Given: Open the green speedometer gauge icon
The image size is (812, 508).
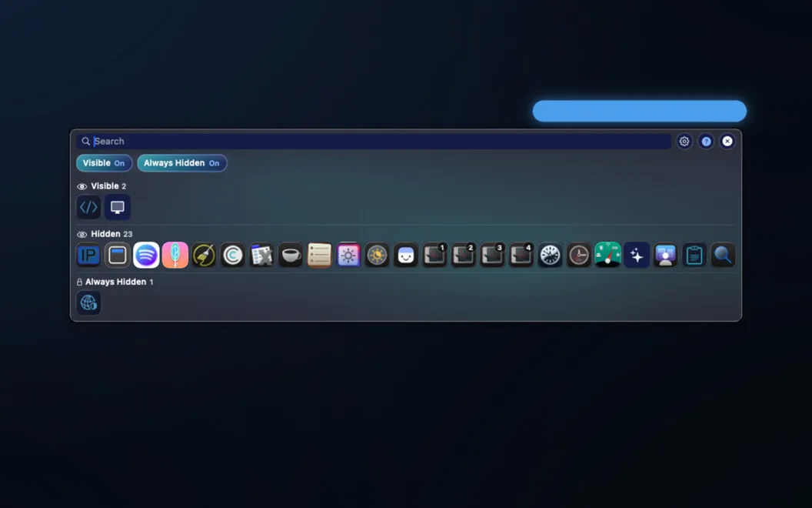Looking at the screenshot, I should 607,255.
